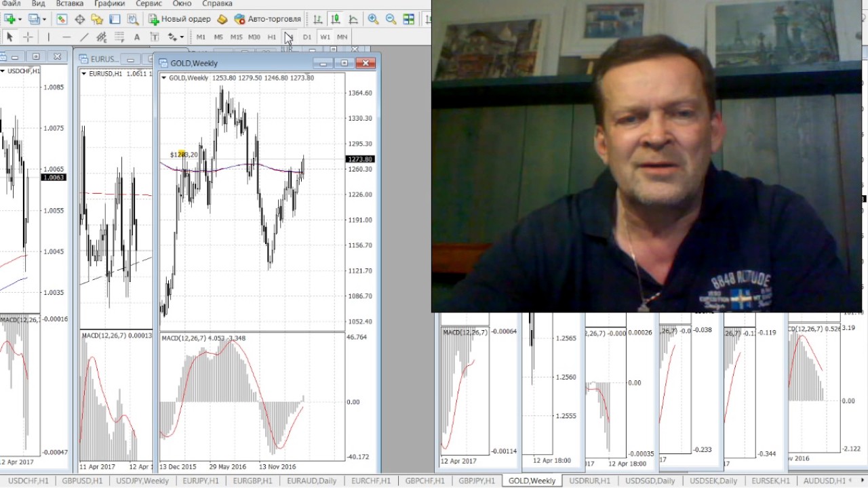
Task: Click the arrows objects tool icon
Action: click(x=172, y=37)
